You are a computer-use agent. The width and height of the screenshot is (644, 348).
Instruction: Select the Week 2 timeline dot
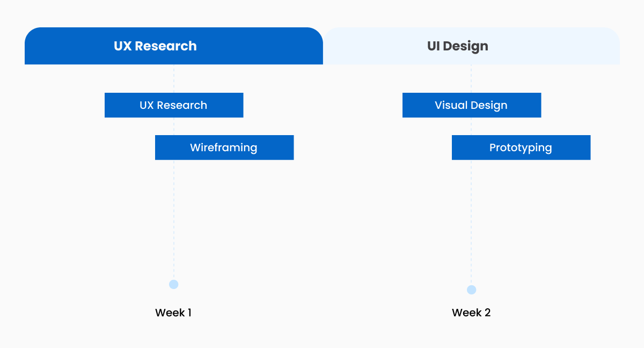471,290
